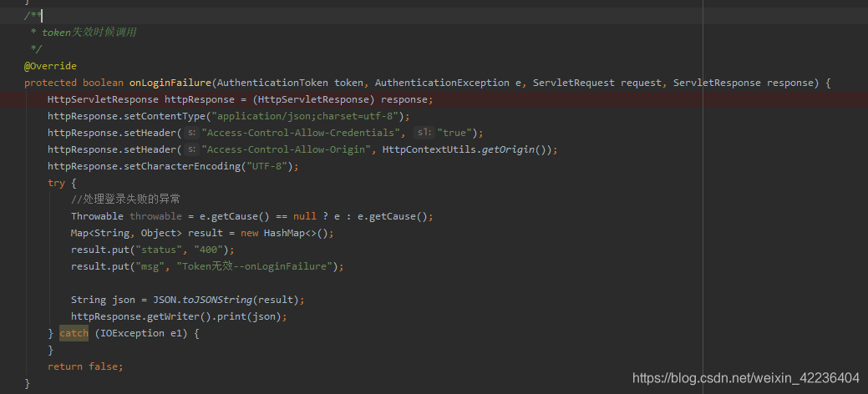Click the 'try' keyword
The height and width of the screenshot is (394, 868).
[56, 183]
